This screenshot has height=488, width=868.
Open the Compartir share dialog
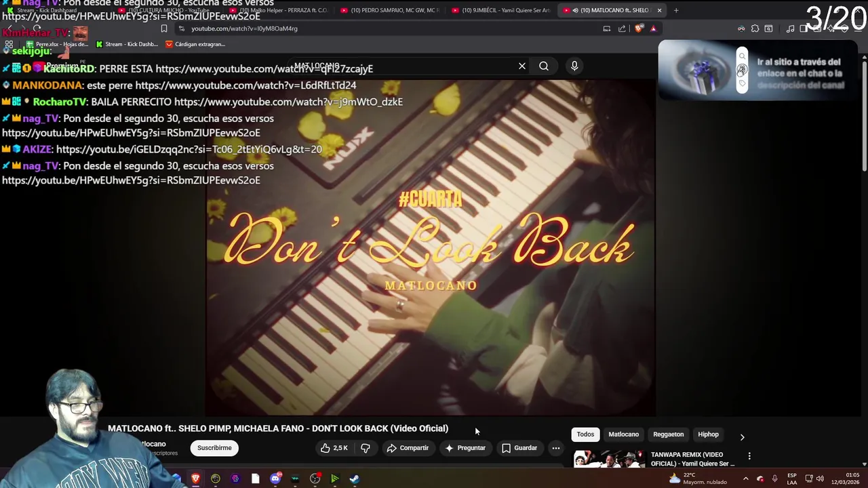pos(408,448)
